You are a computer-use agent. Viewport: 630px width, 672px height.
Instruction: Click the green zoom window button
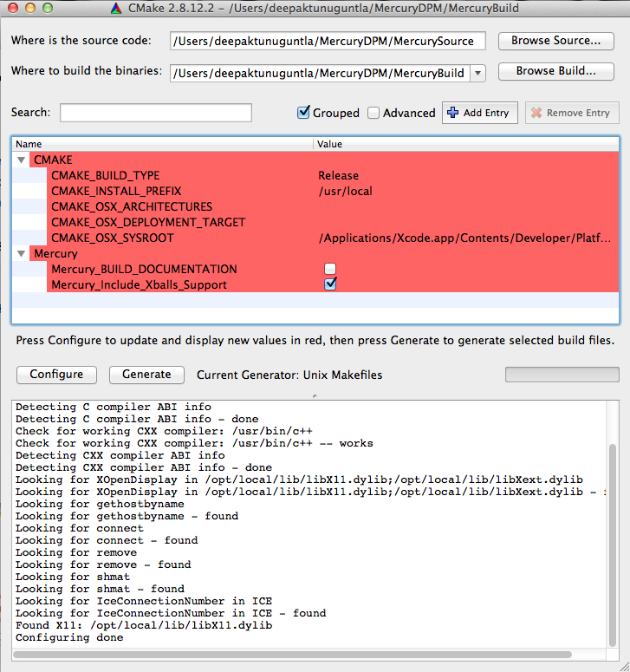[x=48, y=8]
